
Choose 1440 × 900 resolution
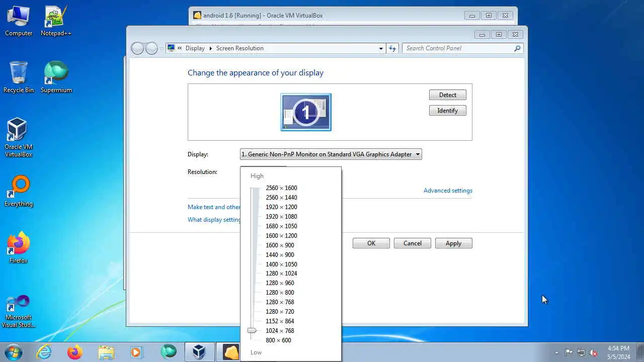click(x=280, y=255)
